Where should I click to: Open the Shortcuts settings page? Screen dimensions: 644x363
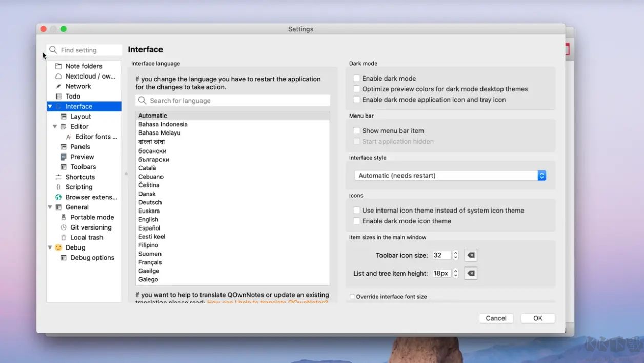[x=80, y=177]
